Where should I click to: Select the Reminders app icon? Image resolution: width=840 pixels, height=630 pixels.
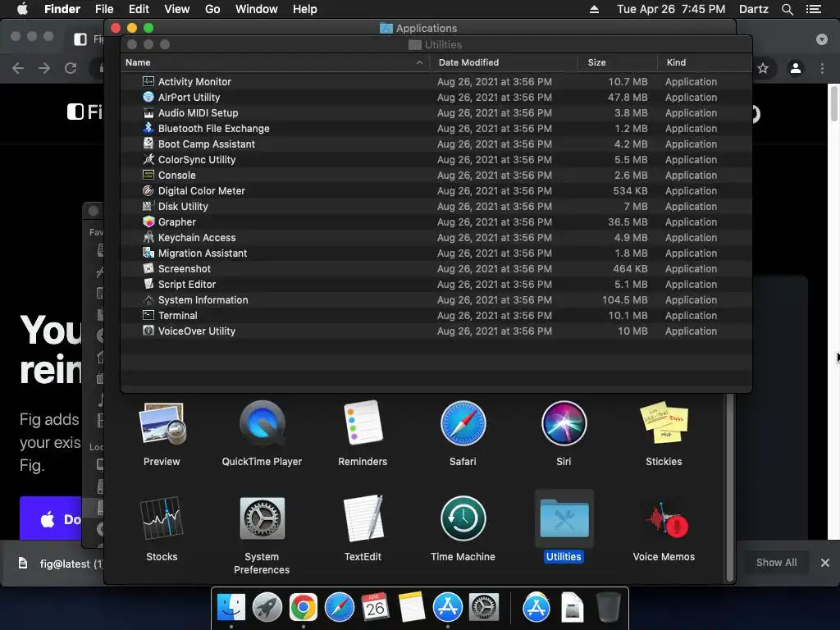click(x=363, y=422)
